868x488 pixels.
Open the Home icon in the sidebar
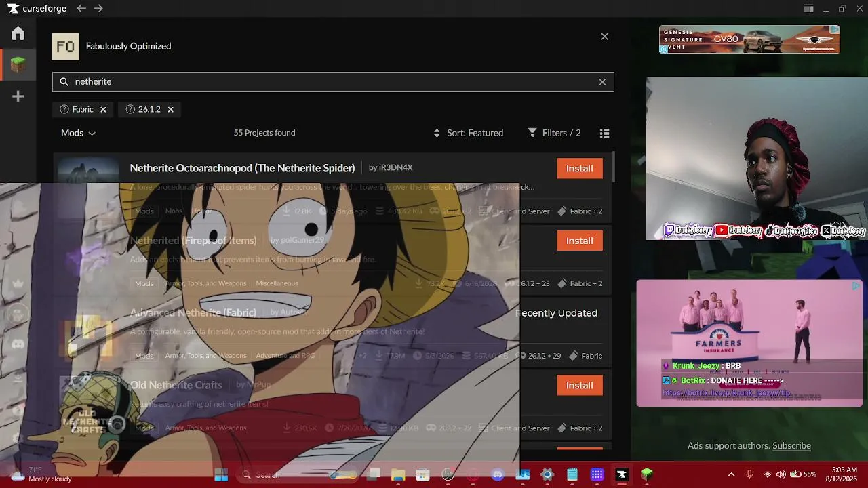tap(18, 33)
